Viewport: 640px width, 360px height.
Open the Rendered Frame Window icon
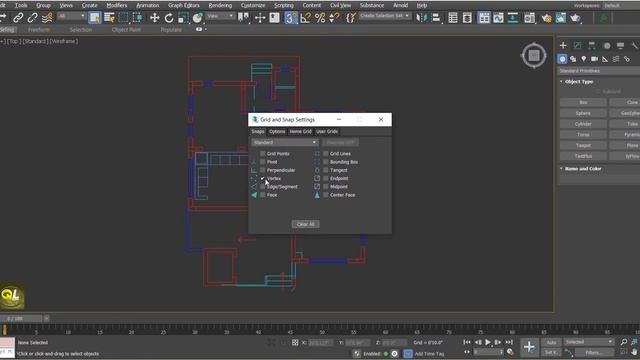561,18
